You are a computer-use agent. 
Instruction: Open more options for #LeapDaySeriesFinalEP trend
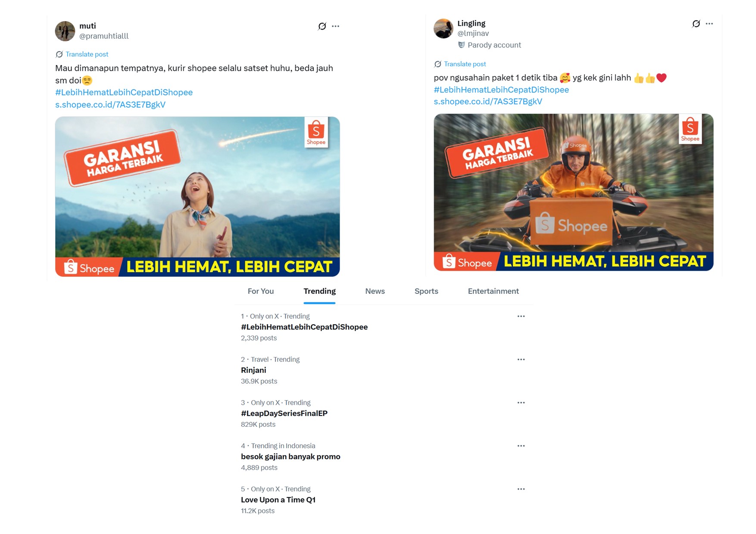[x=521, y=403]
